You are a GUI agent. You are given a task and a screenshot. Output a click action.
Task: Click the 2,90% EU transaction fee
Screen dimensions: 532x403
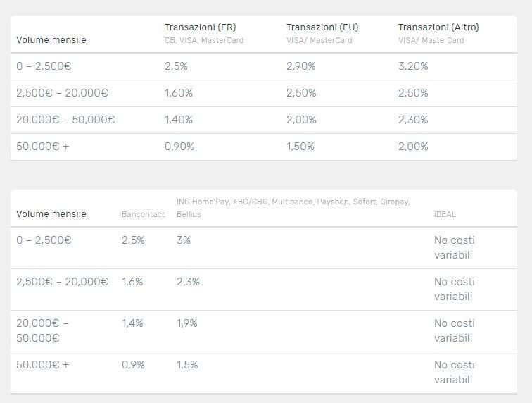coord(301,66)
